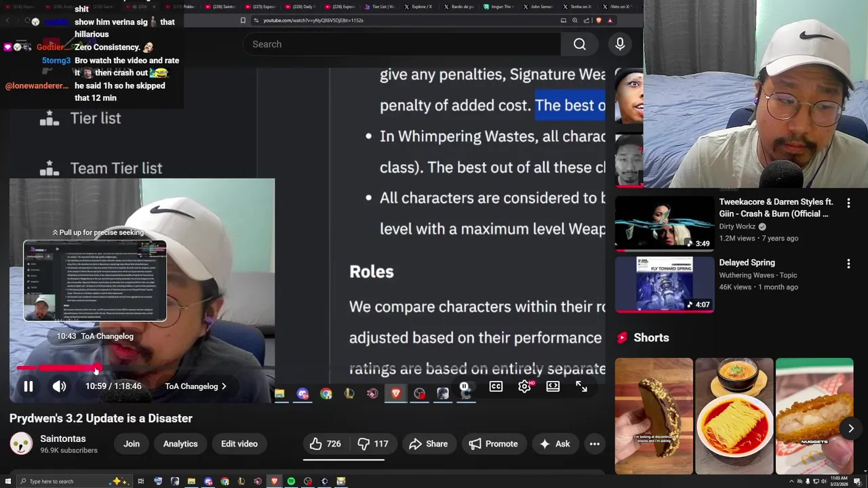Open the Tweekacore Crash & Burn video thumbnail
Screen dimensions: 868x488
(x=665, y=223)
